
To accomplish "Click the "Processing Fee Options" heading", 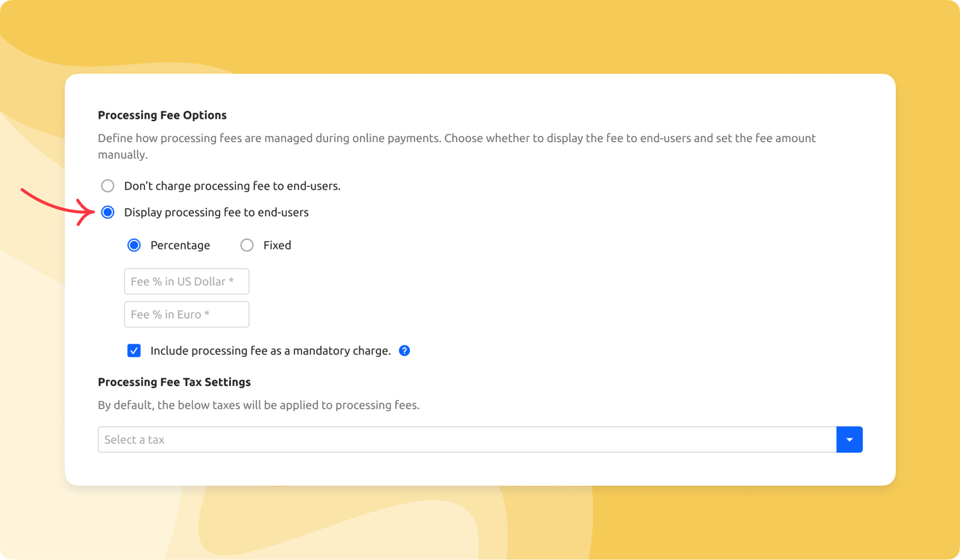I will [x=162, y=115].
